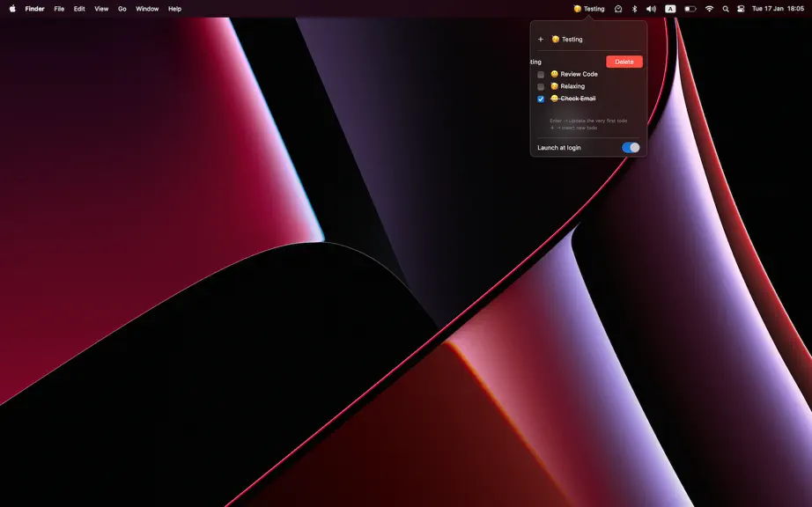Check the Review Code todo checkbox

(x=541, y=75)
